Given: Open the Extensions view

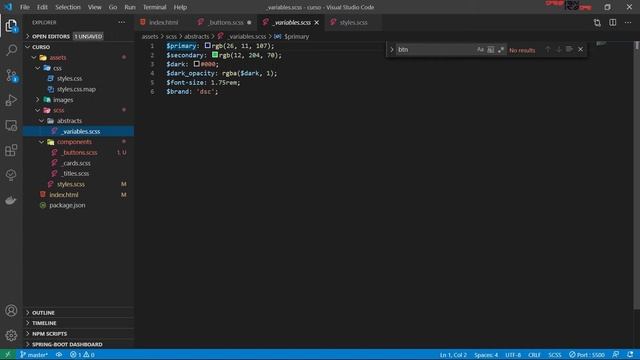Looking at the screenshot, I should click(x=11, y=150).
